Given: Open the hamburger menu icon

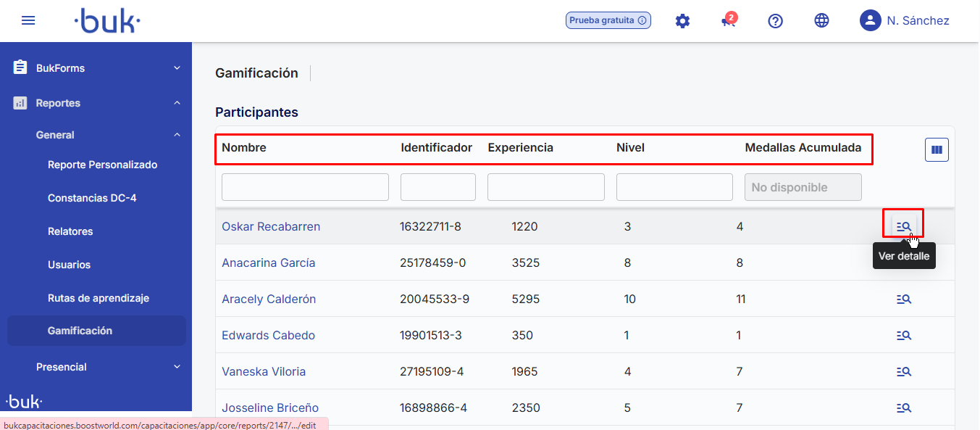Looking at the screenshot, I should 28,20.
